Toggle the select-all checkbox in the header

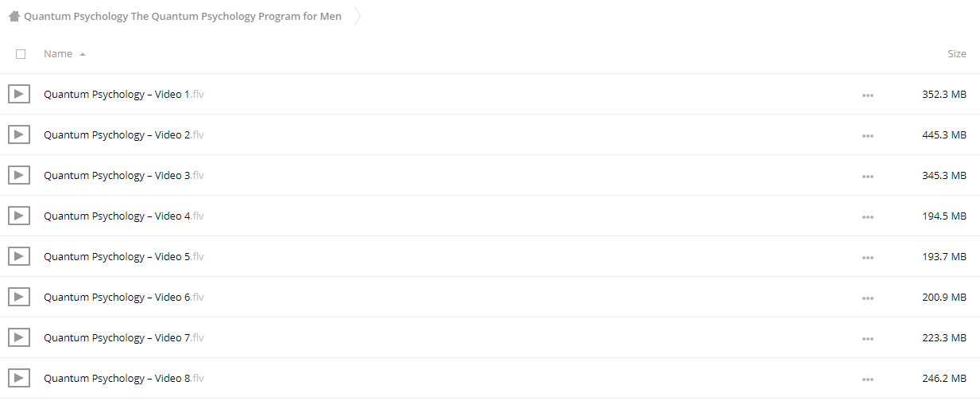tap(21, 54)
